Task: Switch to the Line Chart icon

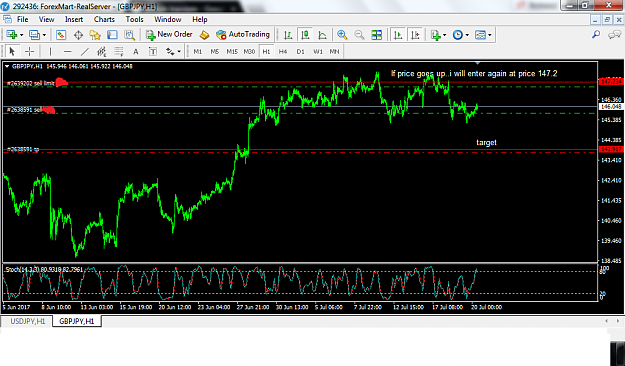Action: pos(322,35)
